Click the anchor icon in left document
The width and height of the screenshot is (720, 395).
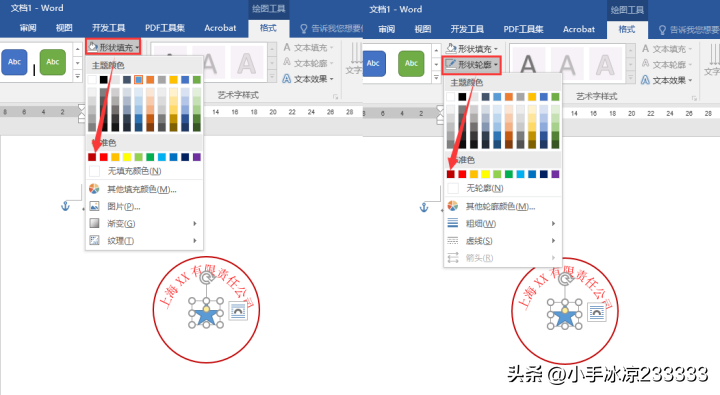(65, 206)
